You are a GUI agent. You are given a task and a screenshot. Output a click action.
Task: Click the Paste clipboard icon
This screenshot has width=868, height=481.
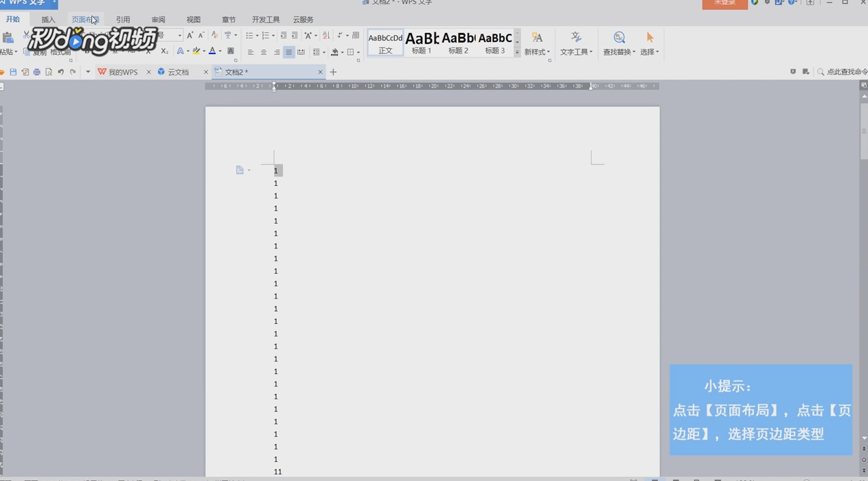click(8, 38)
